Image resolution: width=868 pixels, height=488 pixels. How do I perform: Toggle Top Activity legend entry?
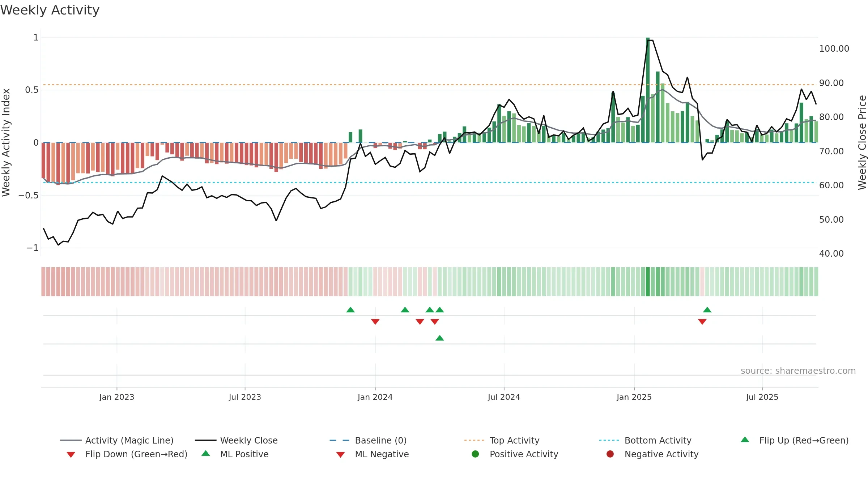[x=502, y=440]
